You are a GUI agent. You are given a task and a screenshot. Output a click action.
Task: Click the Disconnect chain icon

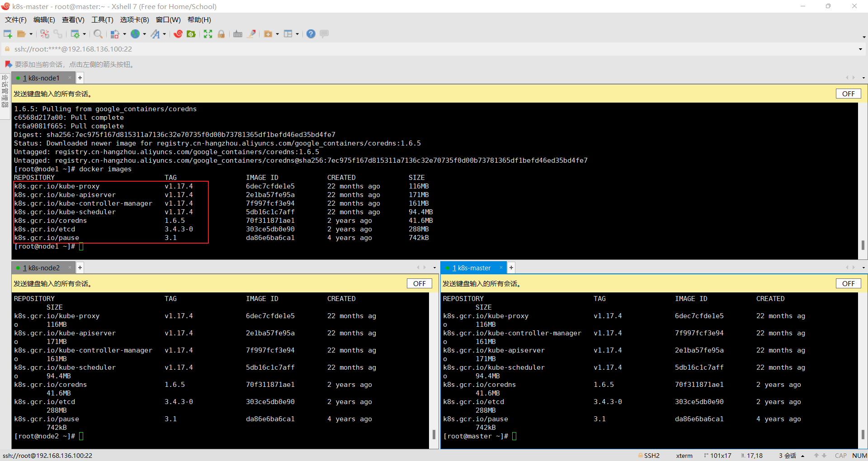tap(58, 34)
